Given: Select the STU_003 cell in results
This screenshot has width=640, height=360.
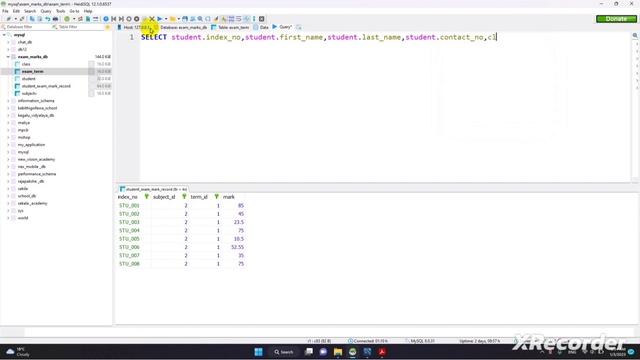Looking at the screenshot, I should pos(129,222).
